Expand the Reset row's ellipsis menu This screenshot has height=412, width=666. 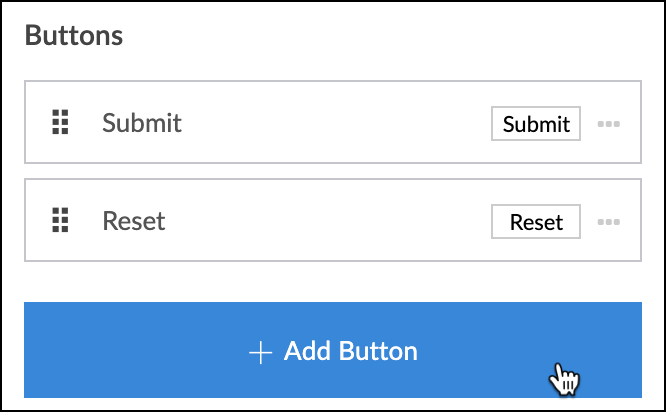click(609, 222)
